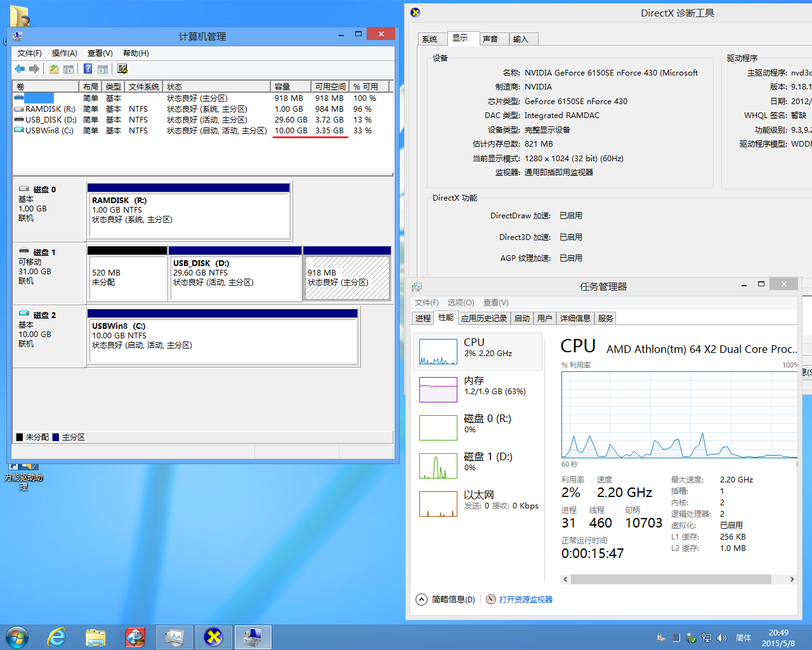Toggle the show/hide console tree toolbar icon
The height and width of the screenshot is (650, 812).
[x=69, y=69]
